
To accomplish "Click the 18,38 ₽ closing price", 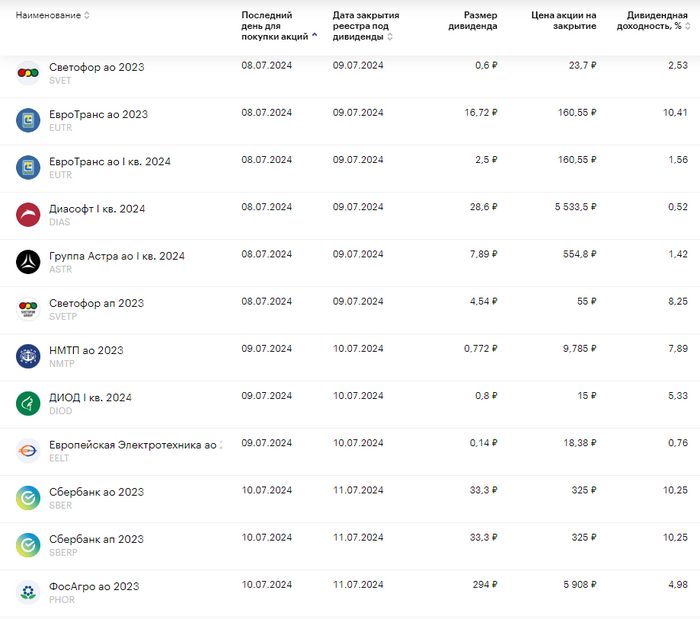I will click(580, 443).
